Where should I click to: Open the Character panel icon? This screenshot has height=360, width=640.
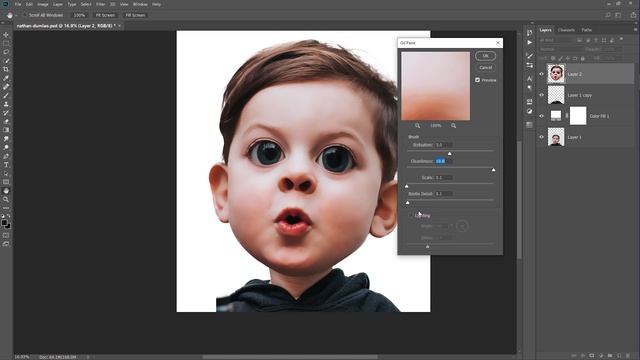click(529, 78)
